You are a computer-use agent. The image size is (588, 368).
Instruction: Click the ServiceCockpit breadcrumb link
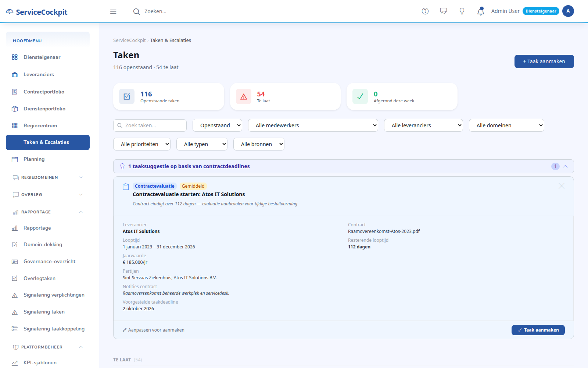click(x=129, y=40)
